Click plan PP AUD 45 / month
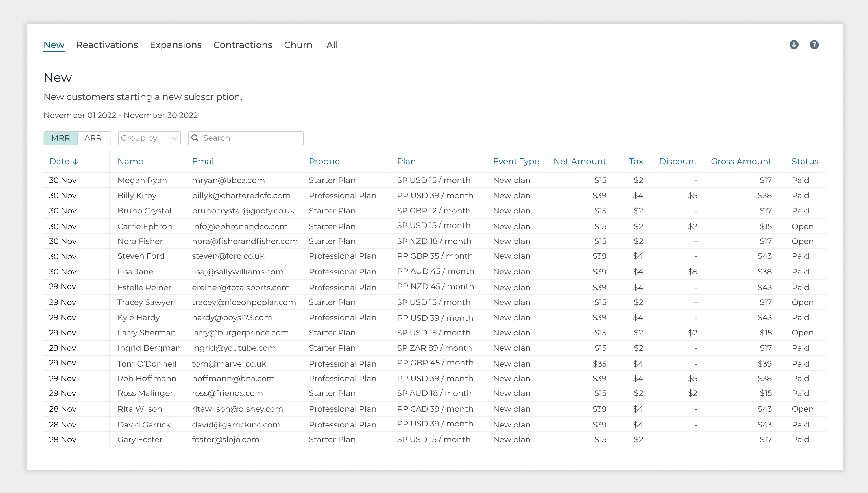 [435, 271]
